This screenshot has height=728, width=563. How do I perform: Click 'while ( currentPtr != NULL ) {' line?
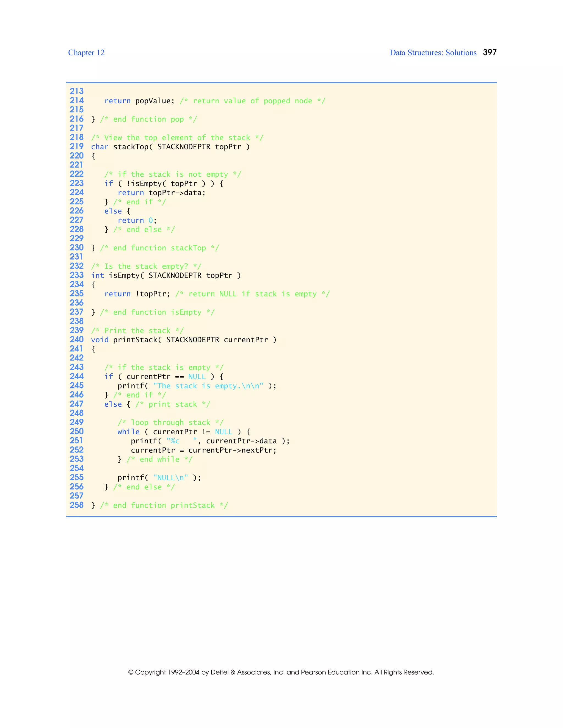pyautogui.click(x=184, y=432)
